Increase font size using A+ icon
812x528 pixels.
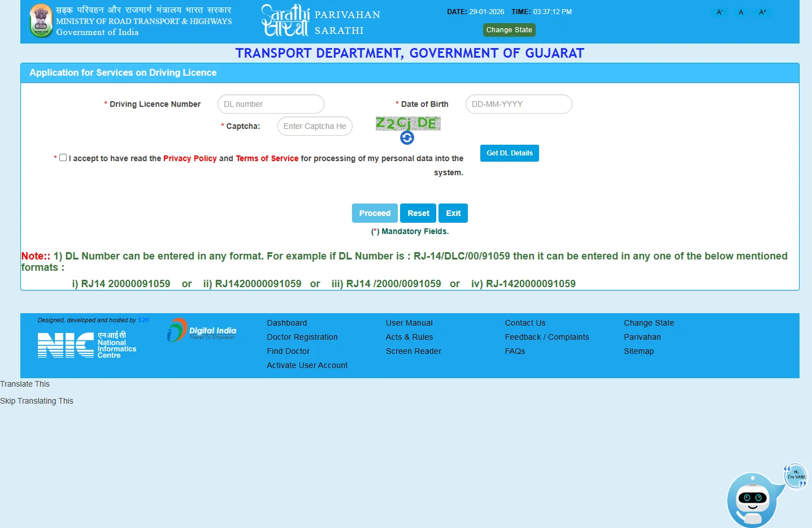pyautogui.click(x=762, y=11)
